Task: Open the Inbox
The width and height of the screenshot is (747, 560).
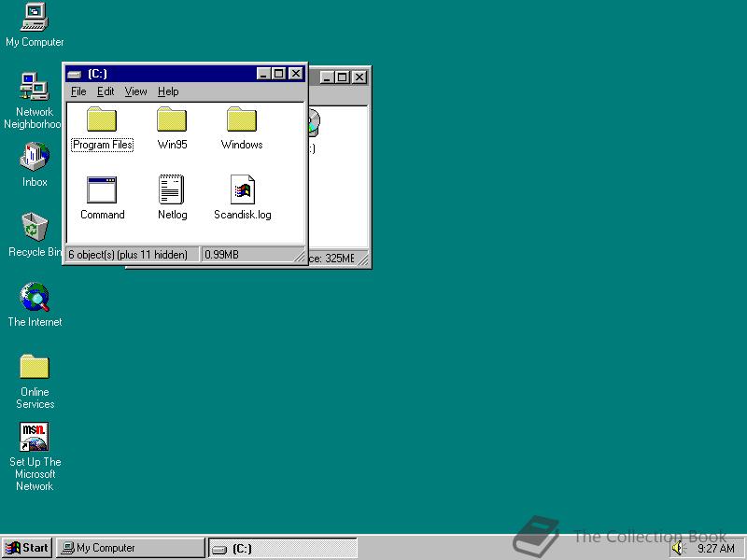Action: point(35,159)
